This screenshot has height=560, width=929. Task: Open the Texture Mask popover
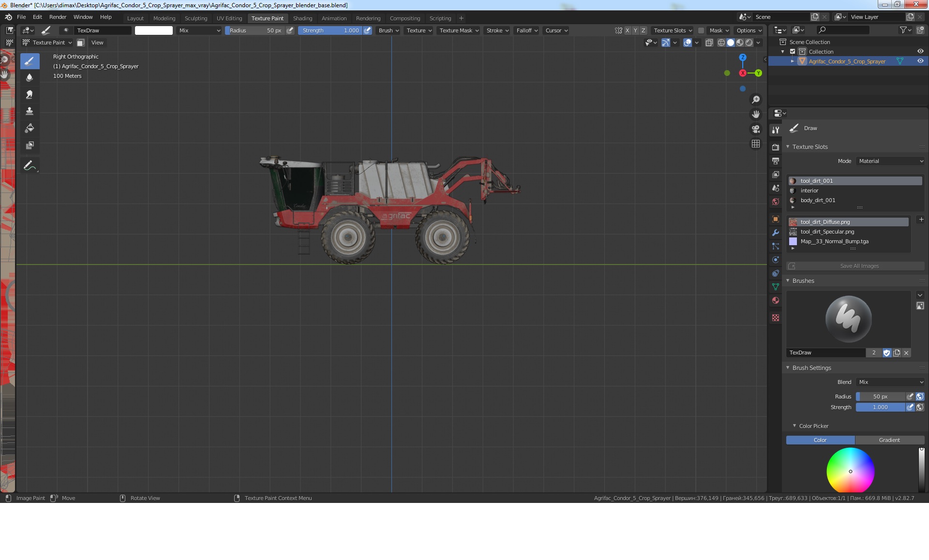pos(459,30)
